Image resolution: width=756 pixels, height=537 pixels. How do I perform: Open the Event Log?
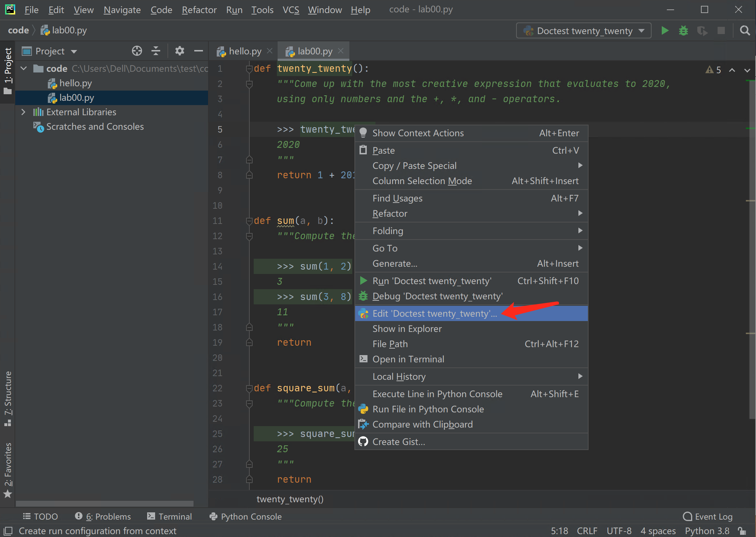pos(708,516)
